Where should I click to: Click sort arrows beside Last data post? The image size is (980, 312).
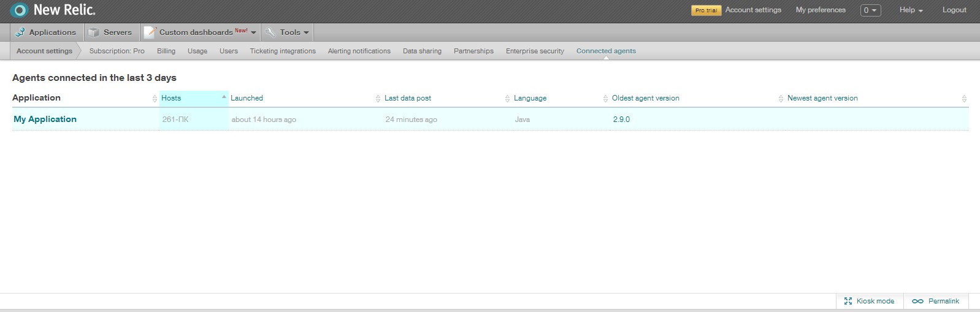click(507, 99)
